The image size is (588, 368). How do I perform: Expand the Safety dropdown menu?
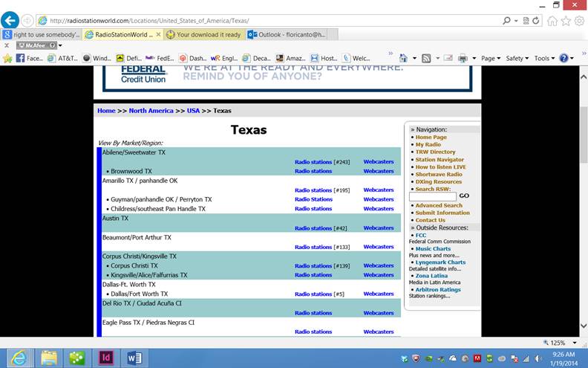pyautogui.click(x=517, y=58)
